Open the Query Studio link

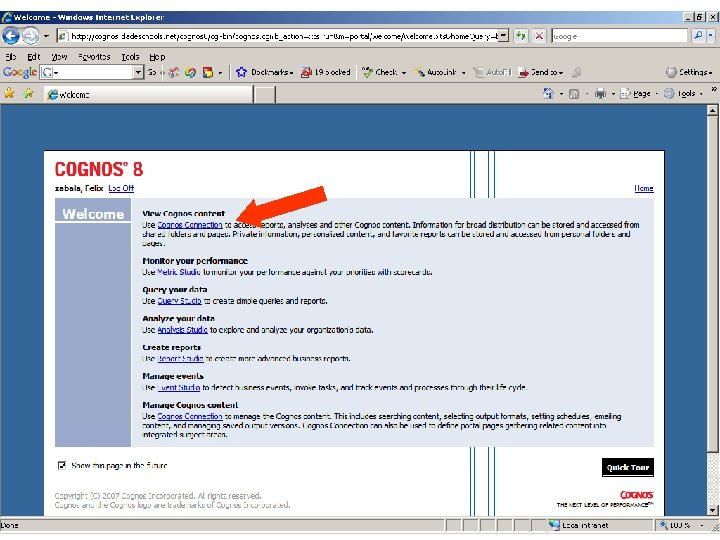pyautogui.click(x=180, y=301)
